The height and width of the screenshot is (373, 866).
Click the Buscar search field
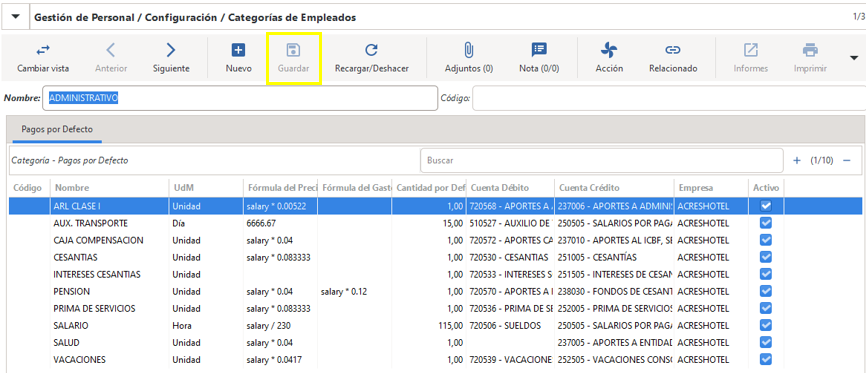pos(601,160)
